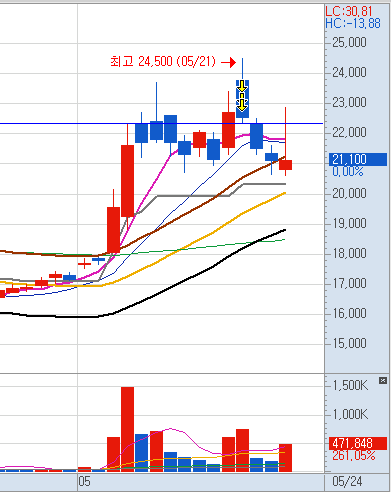Click the 24,000 price axis label
Screen dimensions: 391x492
coord(349,72)
